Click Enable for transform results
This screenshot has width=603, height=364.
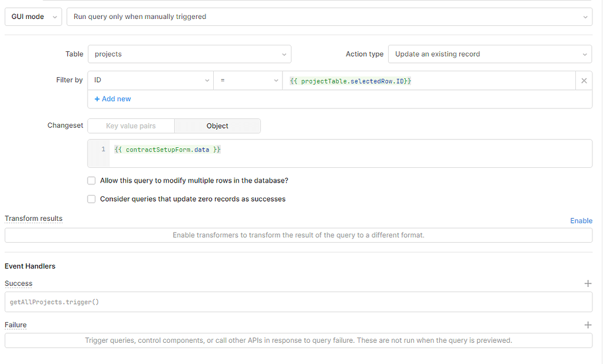coord(581,220)
